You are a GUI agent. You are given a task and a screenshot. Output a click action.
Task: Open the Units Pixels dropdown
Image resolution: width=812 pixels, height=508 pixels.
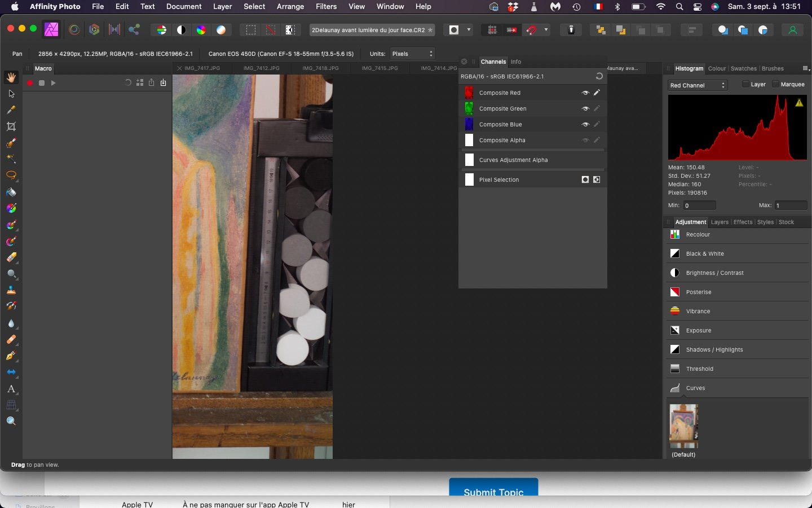pos(413,54)
